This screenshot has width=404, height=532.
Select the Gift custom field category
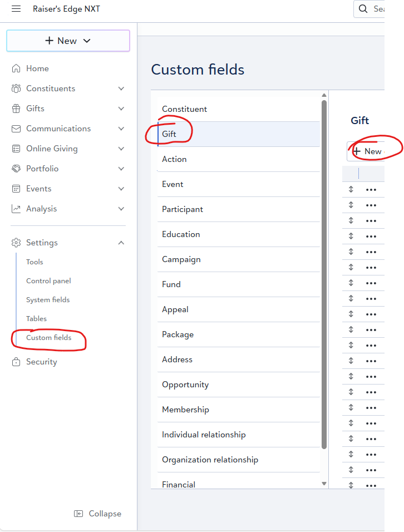[x=239, y=134]
